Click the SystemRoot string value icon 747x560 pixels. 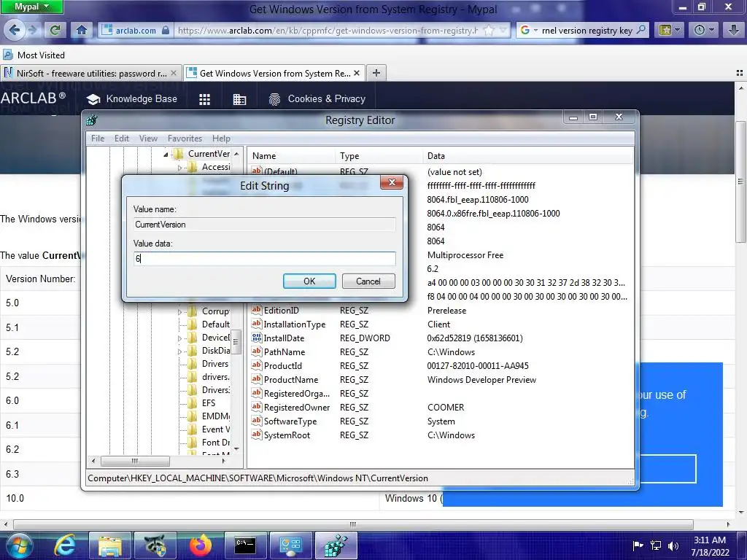pos(257,435)
